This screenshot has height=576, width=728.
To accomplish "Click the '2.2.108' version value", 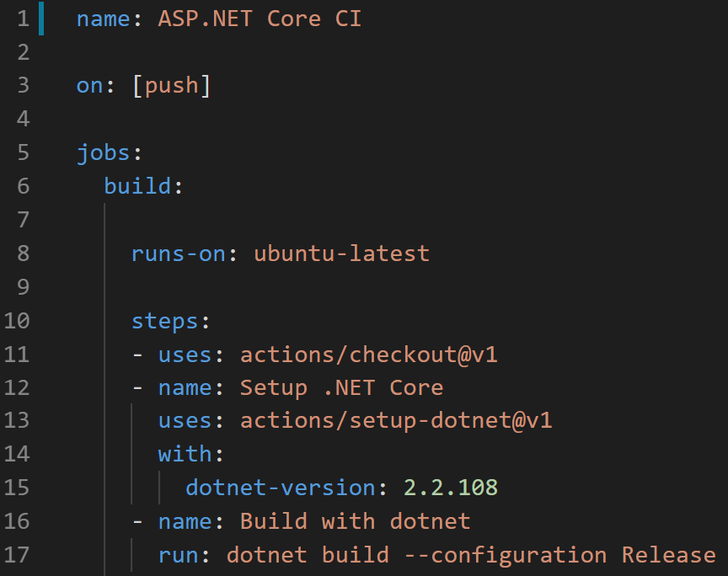I will click(x=450, y=488).
